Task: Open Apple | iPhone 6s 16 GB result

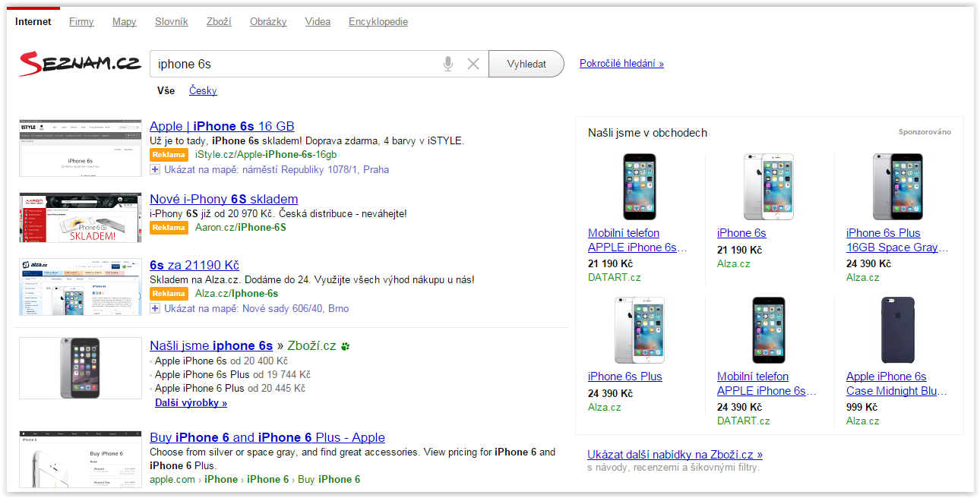Action: pyautogui.click(x=222, y=126)
